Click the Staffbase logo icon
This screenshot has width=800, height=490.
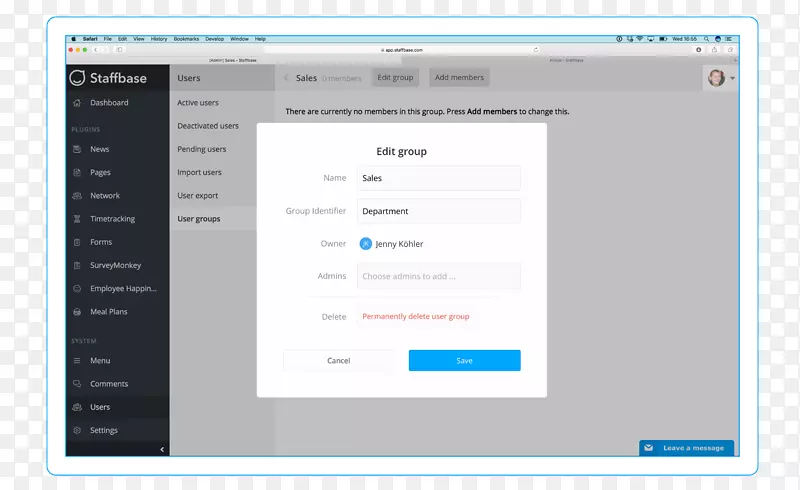[x=77, y=78]
